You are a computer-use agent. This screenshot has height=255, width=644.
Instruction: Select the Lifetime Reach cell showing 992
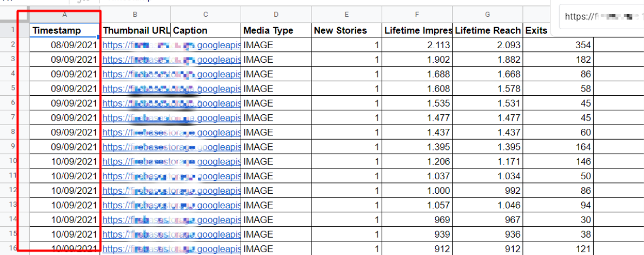(x=487, y=191)
